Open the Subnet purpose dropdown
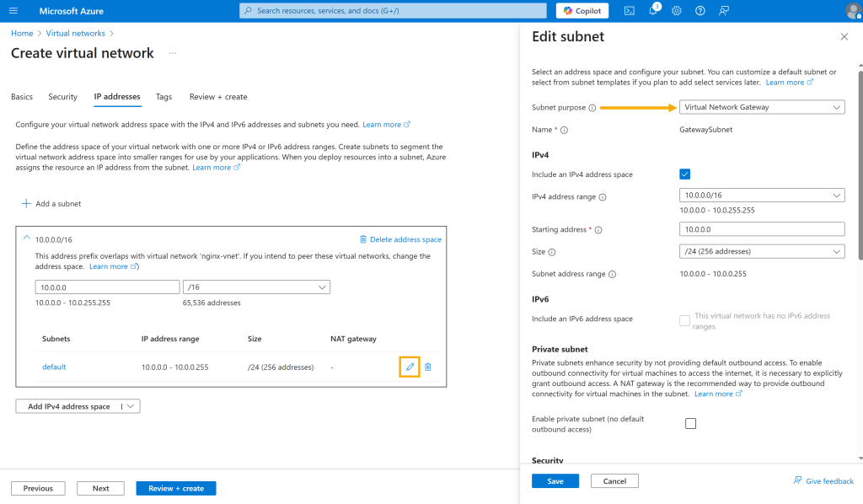863x504 pixels. click(762, 107)
